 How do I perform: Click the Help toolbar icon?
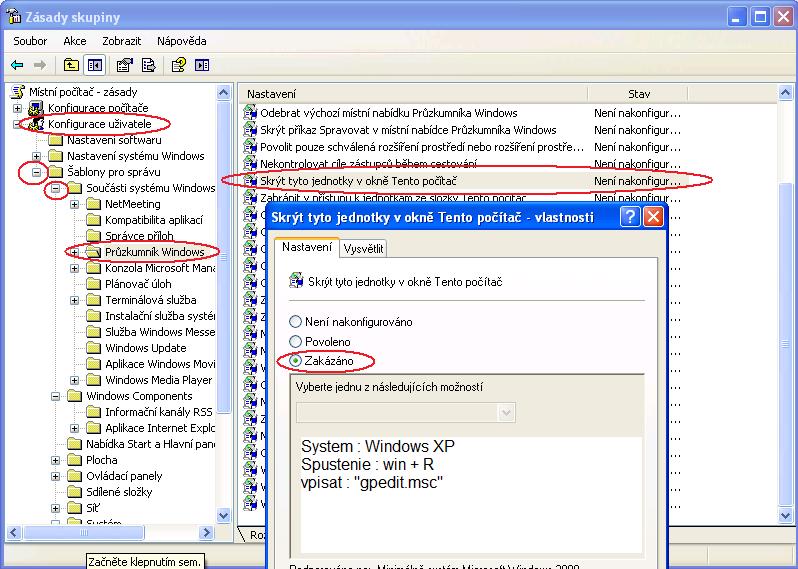tap(179, 65)
